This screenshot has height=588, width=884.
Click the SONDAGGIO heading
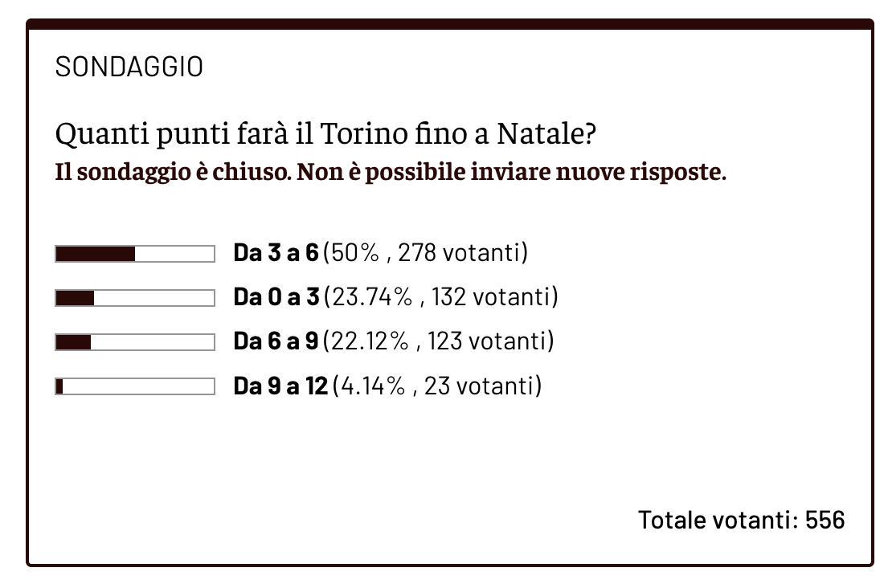pyautogui.click(x=129, y=67)
